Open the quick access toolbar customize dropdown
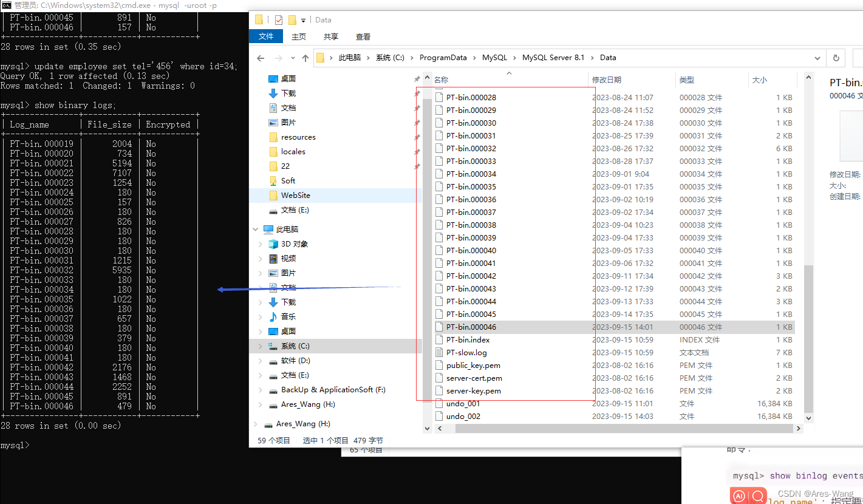 pyautogui.click(x=304, y=21)
